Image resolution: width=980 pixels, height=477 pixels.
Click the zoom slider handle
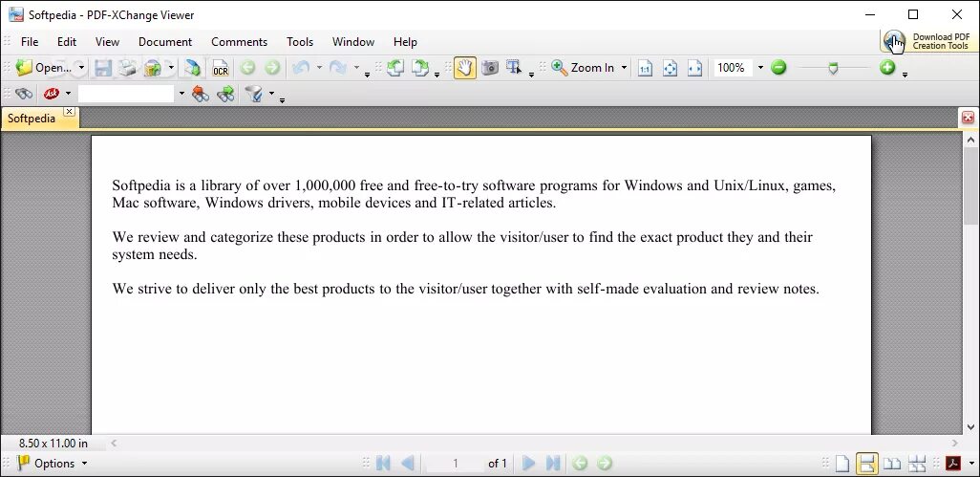click(x=833, y=68)
